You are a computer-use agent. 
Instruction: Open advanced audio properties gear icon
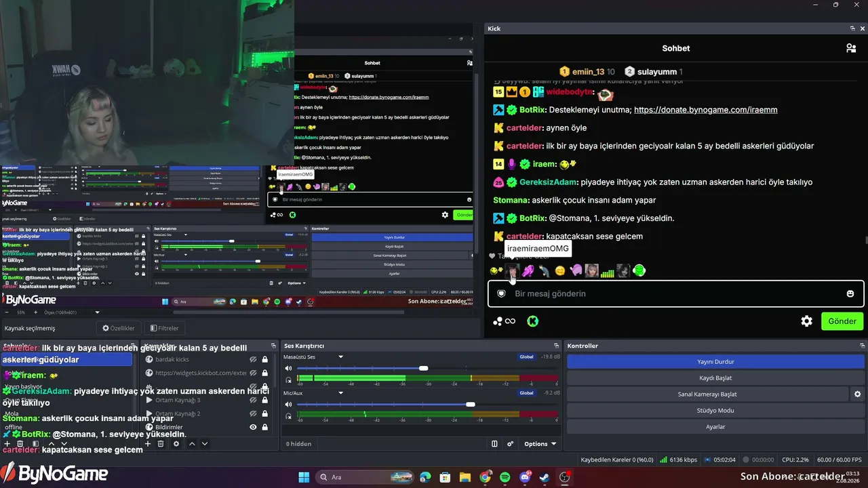tap(511, 444)
